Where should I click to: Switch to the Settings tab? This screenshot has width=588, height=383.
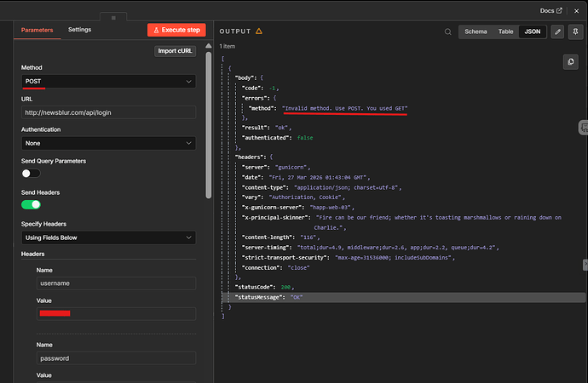point(79,30)
